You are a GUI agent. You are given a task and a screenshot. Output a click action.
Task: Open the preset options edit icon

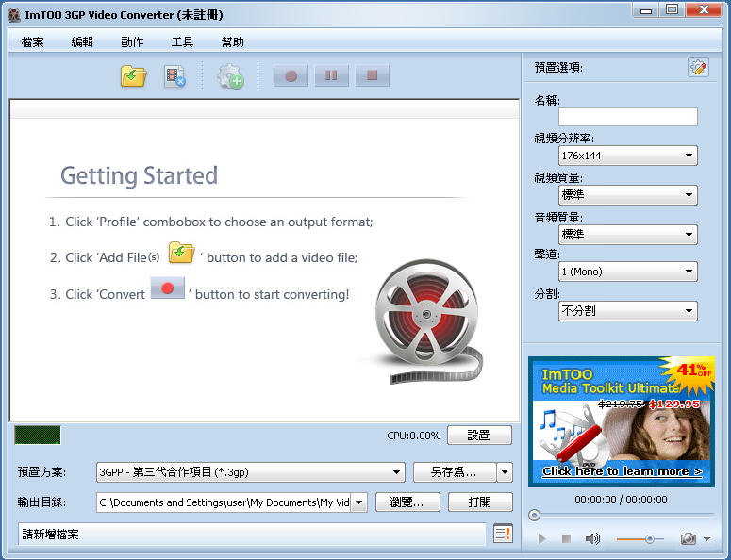coord(698,67)
